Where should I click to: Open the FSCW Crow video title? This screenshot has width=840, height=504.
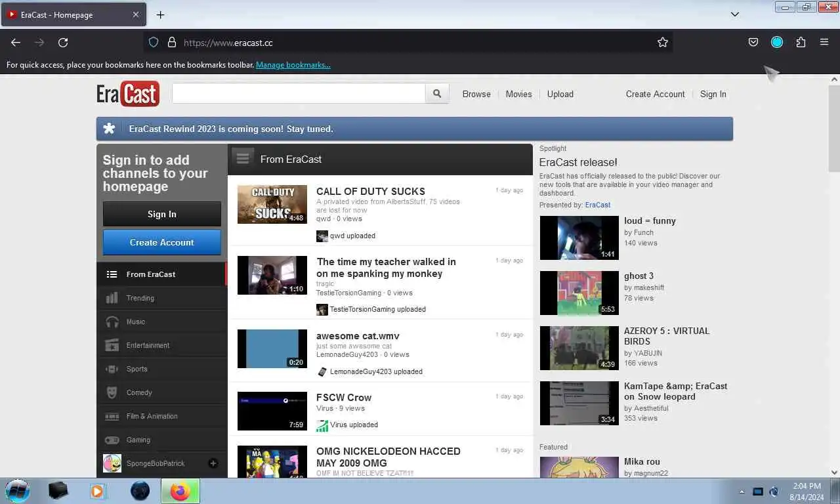tap(344, 397)
